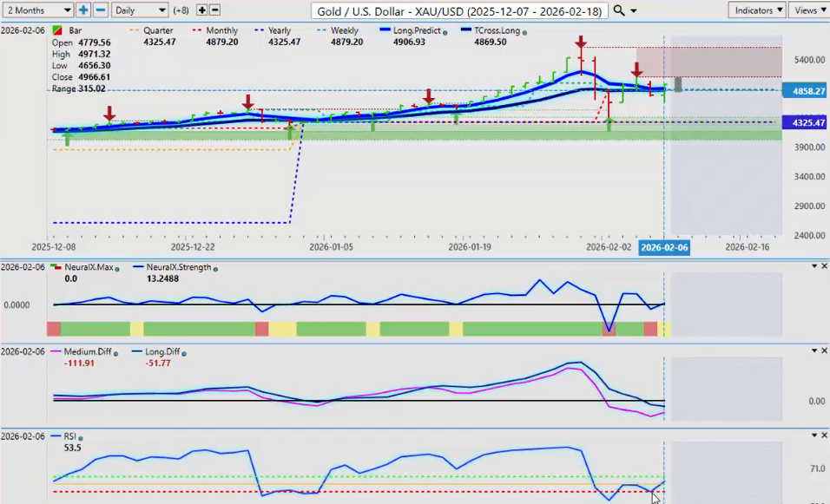Close the Medium.Diff indicator panel

[x=824, y=350]
